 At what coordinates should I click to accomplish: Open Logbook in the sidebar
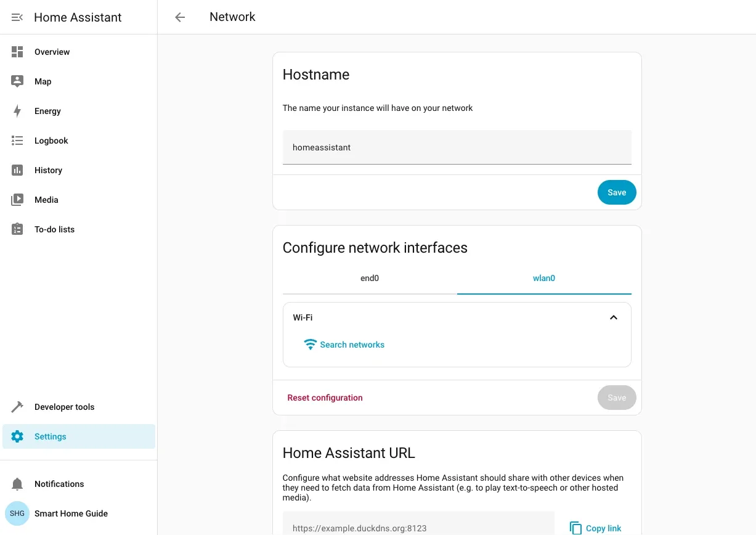[x=79, y=141]
